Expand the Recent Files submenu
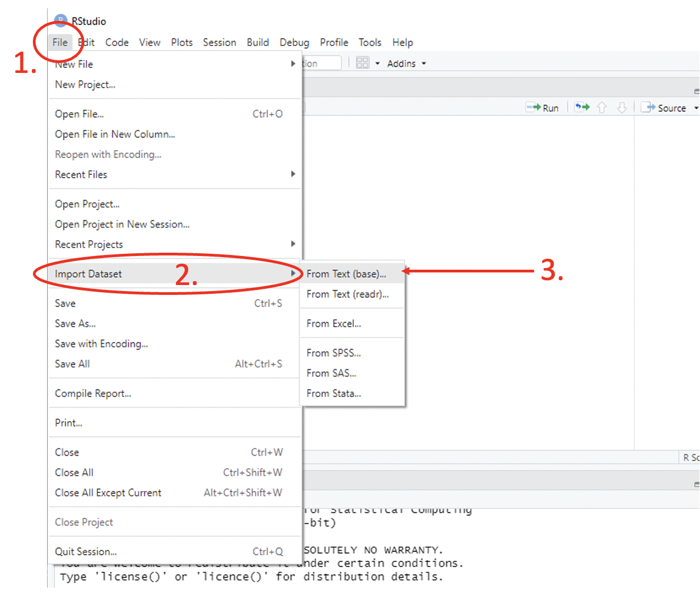The image size is (700, 592). [175, 174]
